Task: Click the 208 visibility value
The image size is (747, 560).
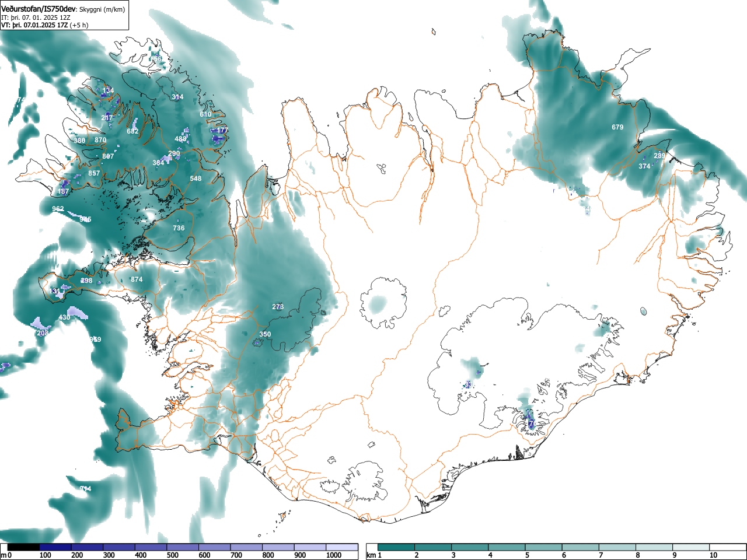Action: coord(43,333)
